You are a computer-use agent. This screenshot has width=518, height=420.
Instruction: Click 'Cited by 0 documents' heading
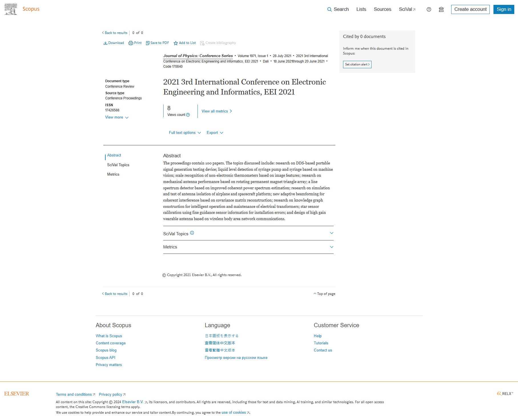pyautogui.click(x=364, y=37)
